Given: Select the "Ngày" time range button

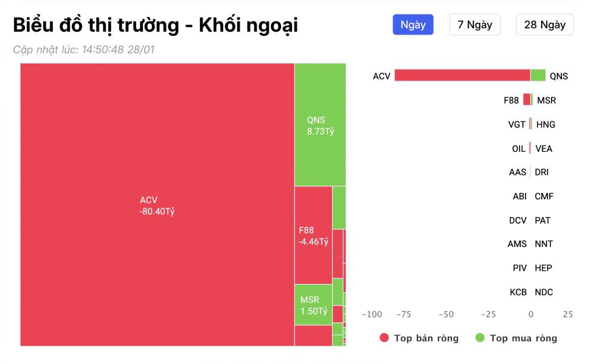Looking at the screenshot, I should click(x=413, y=25).
